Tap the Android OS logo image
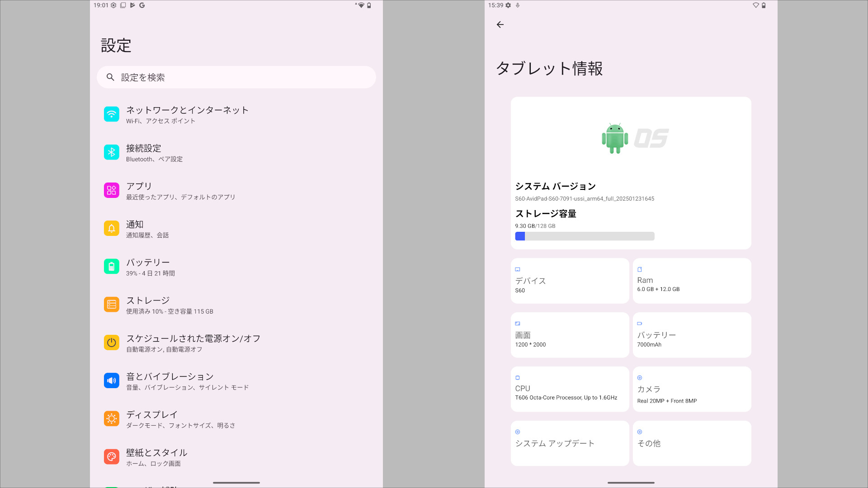The image size is (868, 488). pos(635,138)
